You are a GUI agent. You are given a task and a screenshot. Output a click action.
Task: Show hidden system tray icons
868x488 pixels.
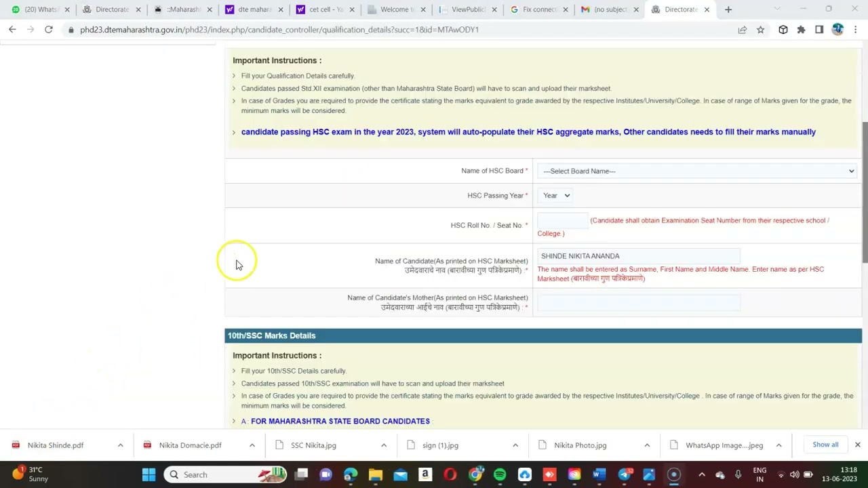coord(702,474)
